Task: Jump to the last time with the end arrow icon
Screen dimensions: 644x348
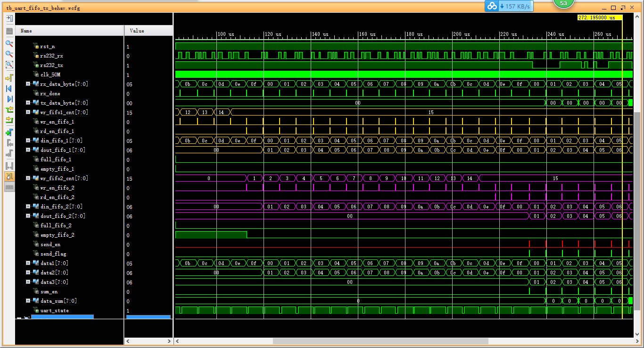Action: pyautogui.click(x=9, y=99)
